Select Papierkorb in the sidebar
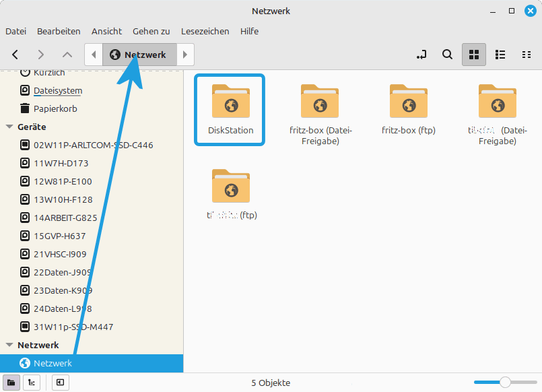The width and height of the screenshot is (542, 392). click(x=56, y=108)
